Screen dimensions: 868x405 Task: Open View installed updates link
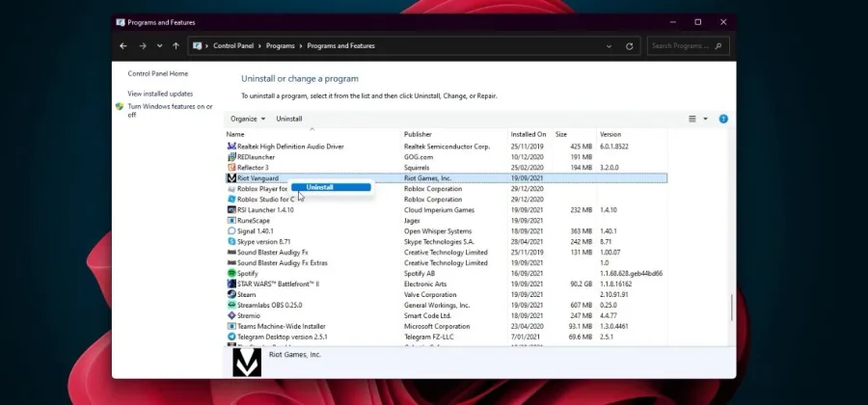click(160, 94)
